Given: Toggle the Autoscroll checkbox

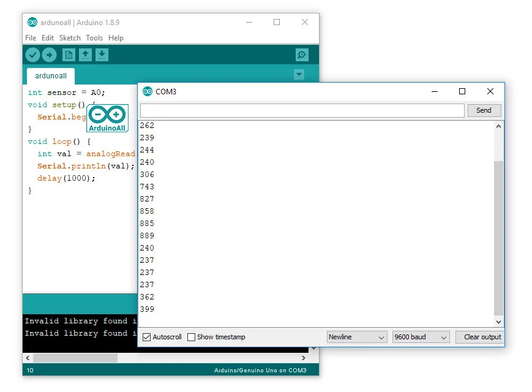Looking at the screenshot, I should click(146, 337).
